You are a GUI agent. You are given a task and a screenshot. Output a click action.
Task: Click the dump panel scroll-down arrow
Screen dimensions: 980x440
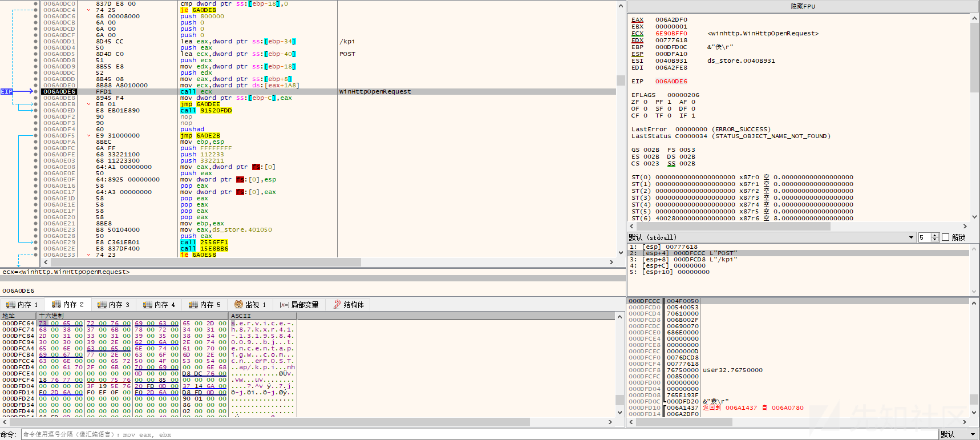[x=620, y=413]
